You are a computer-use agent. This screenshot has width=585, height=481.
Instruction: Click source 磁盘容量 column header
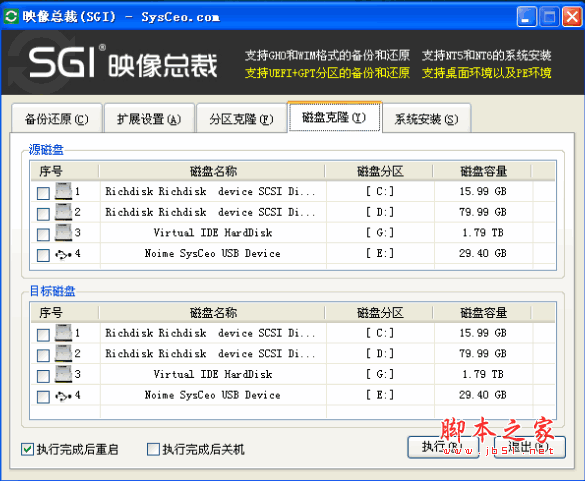coord(482,171)
